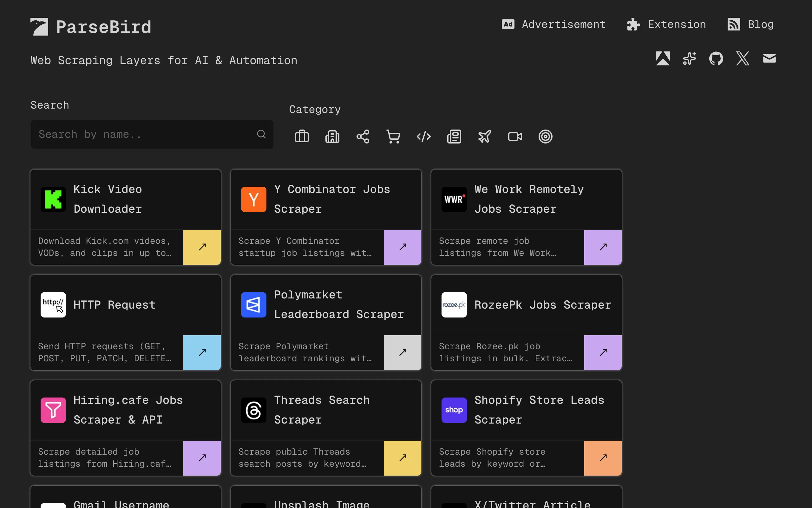Open the ParseBird home title link

click(104, 27)
